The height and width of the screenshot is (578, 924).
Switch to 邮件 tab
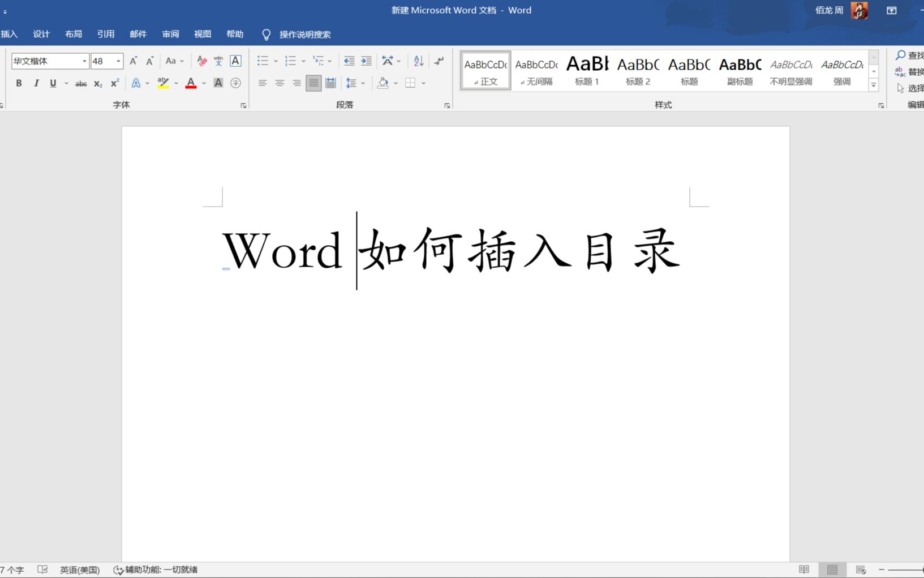click(x=138, y=34)
